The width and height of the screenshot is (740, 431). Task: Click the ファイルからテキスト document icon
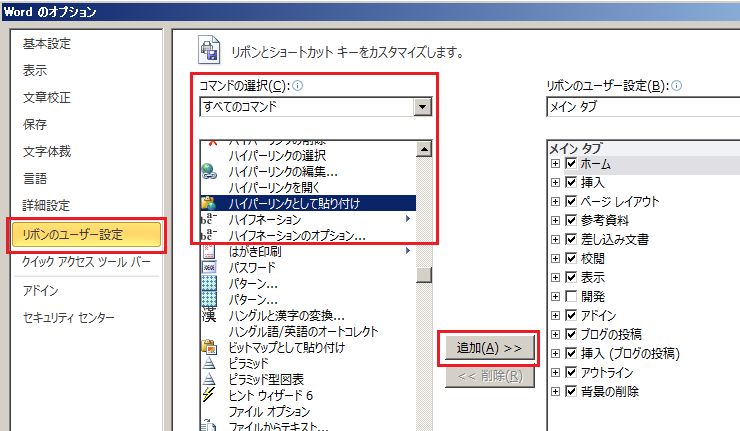coord(209,425)
